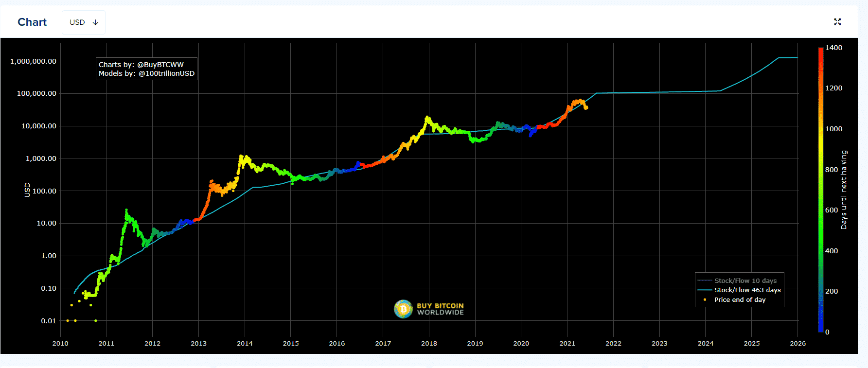Click the Days until next halving title
The height and width of the screenshot is (368, 868).
[844, 190]
